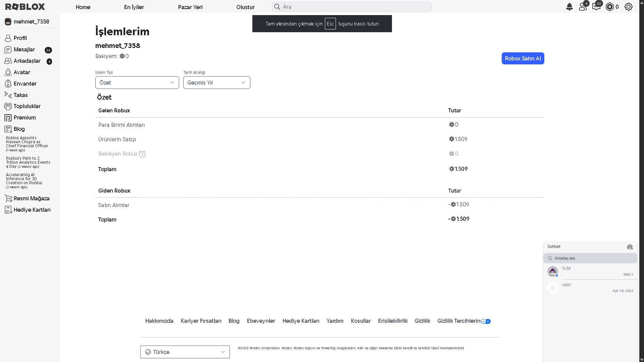The height and width of the screenshot is (362, 644).
Task: Click the globe icon in language selector
Action: pyautogui.click(x=148, y=352)
